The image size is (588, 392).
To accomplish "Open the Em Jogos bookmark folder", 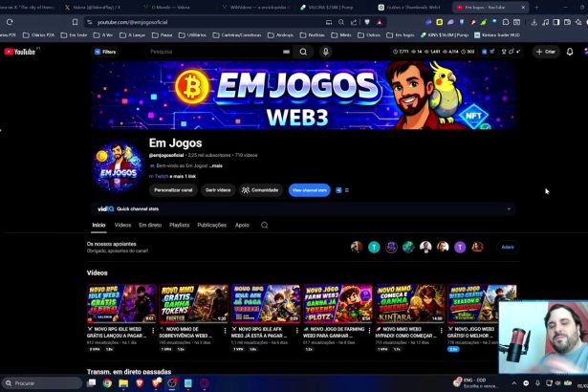I will coord(401,35).
